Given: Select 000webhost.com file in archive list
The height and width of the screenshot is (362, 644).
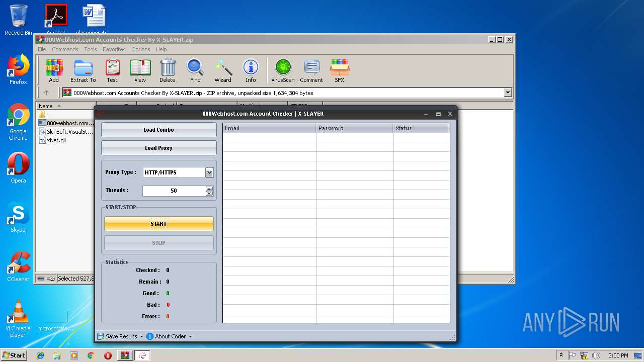Looking at the screenshot, I should pyautogui.click(x=66, y=123).
